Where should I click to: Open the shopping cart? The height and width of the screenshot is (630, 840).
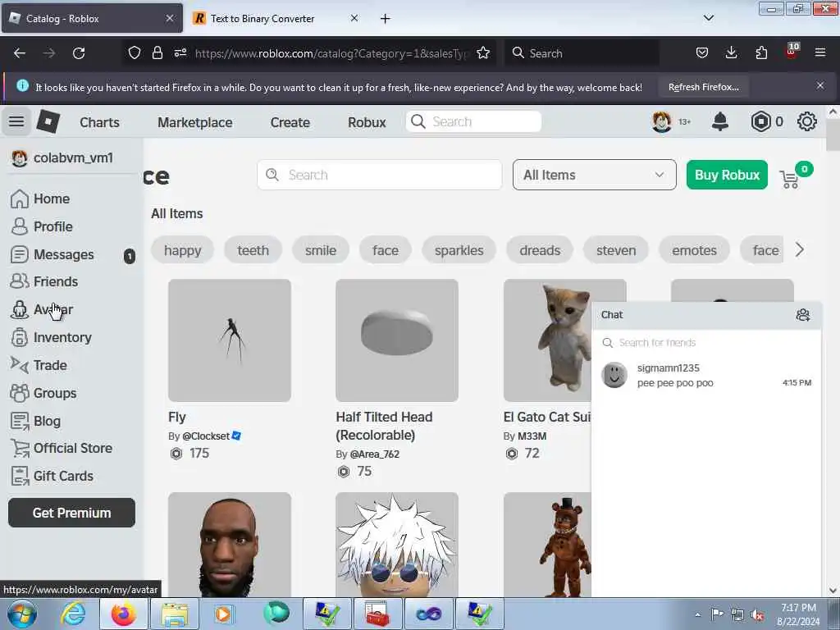click(x=790, y=179)
